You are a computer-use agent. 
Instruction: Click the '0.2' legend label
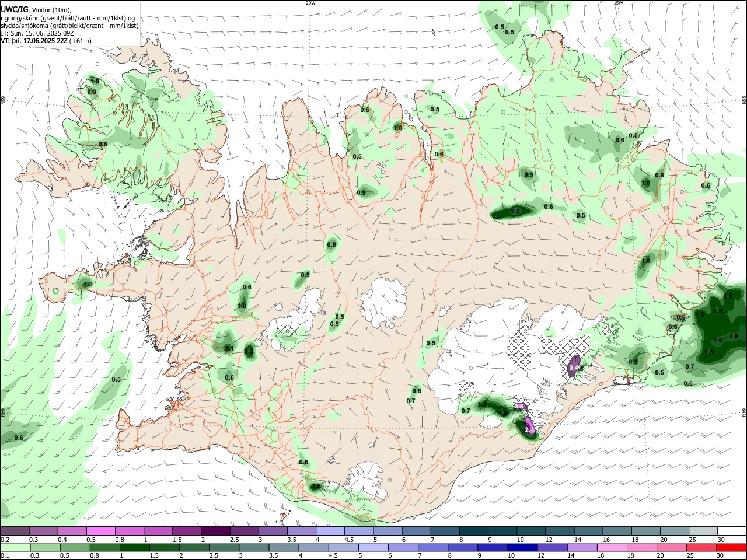click(5, 540)
